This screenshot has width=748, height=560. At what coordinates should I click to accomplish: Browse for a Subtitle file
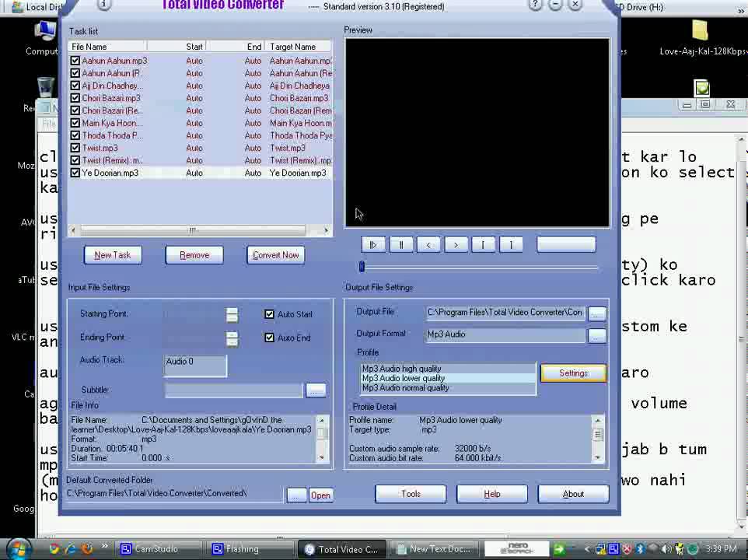coord(315,390)
